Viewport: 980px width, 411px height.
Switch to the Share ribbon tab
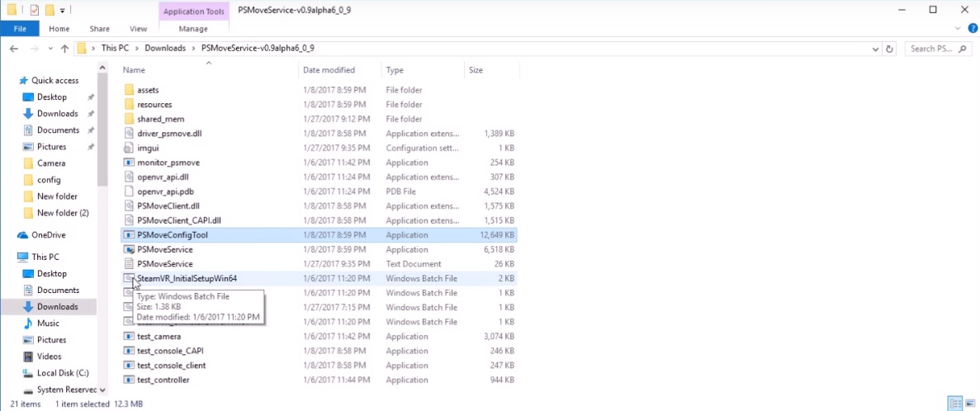[99, 29]
